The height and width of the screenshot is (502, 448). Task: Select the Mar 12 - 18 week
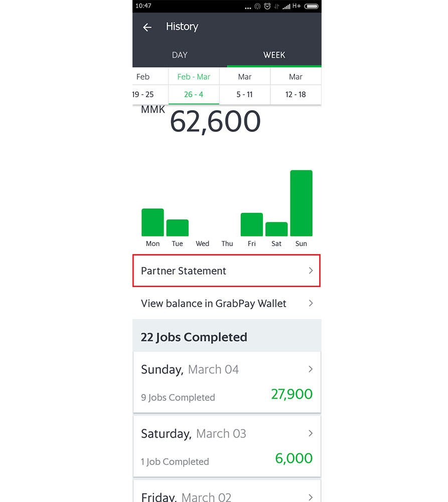point(295,86)
